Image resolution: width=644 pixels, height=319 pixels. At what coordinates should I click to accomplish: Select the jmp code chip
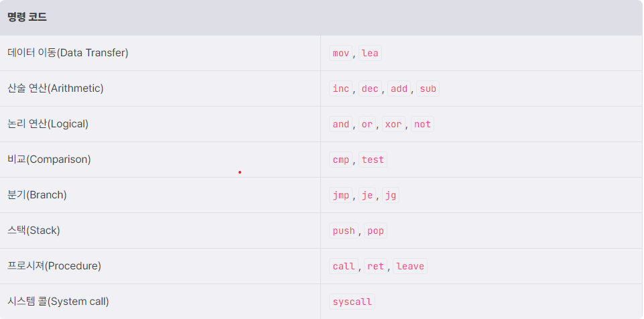pos(340,195)
